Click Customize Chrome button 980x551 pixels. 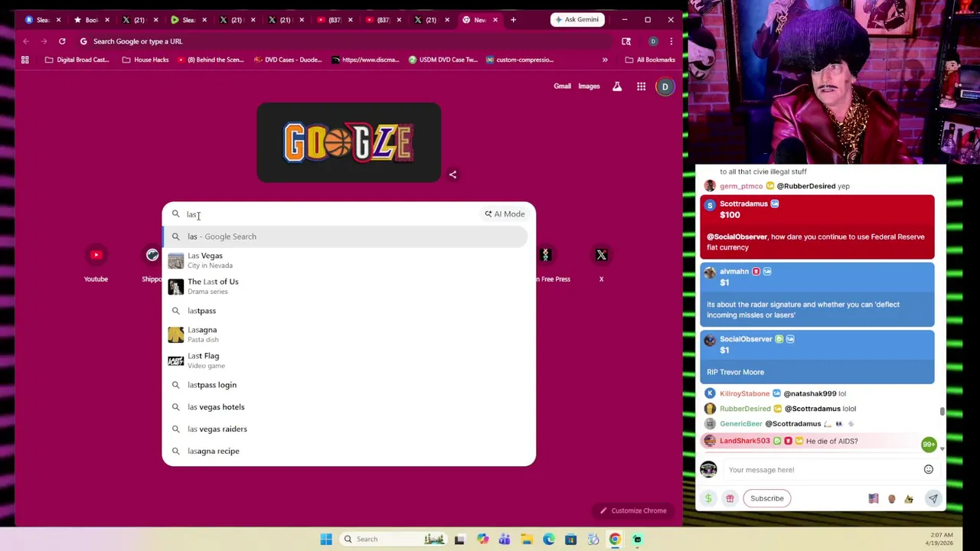pos(632,510)
